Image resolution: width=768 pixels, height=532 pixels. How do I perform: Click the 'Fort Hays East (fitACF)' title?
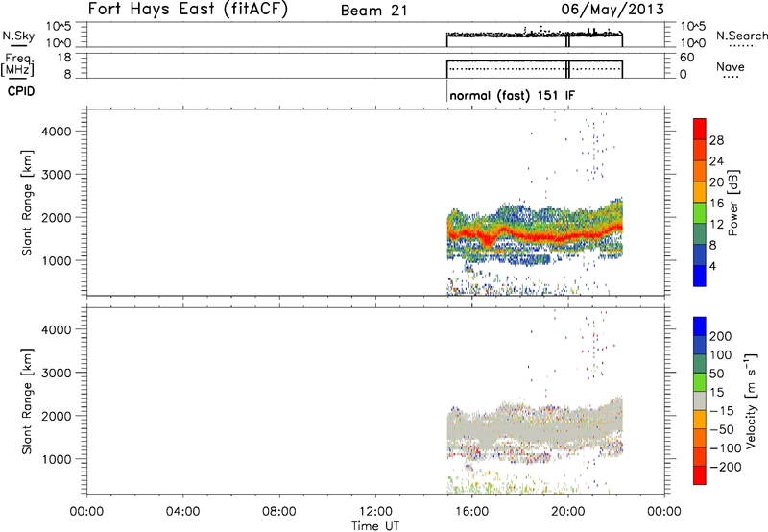[188, 10]
